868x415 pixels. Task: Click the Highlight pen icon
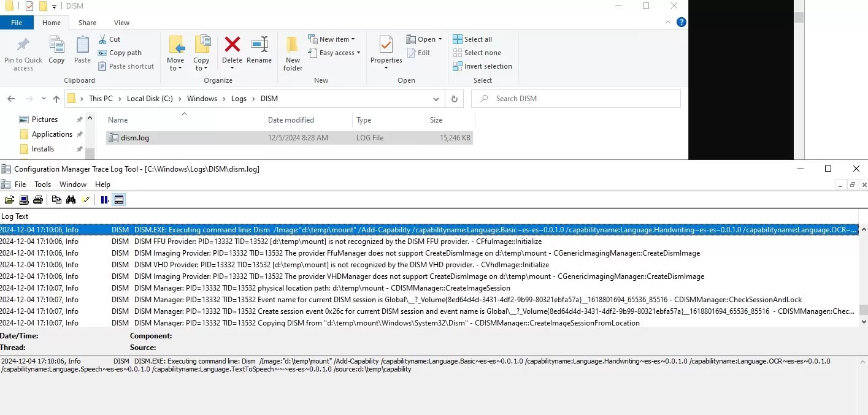point(86,200)
